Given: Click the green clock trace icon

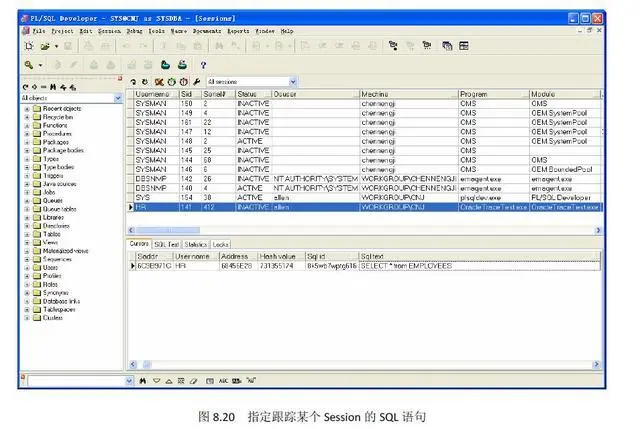Looking at the screenshot, I should click(172, 82).
